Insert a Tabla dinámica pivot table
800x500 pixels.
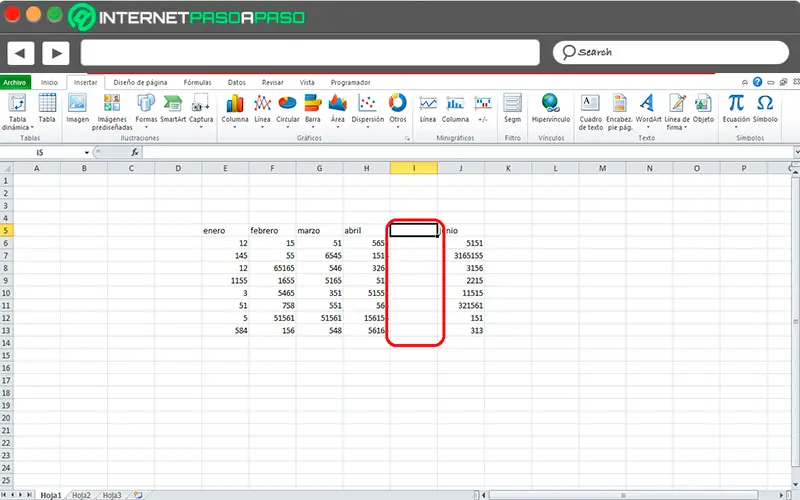tap(17, 112)
